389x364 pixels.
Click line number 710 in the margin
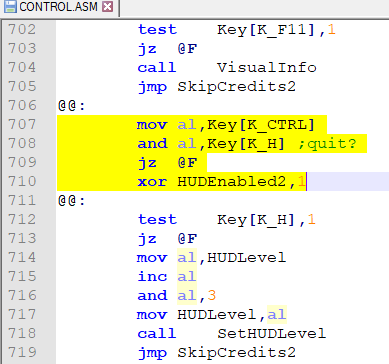point(22,181)
